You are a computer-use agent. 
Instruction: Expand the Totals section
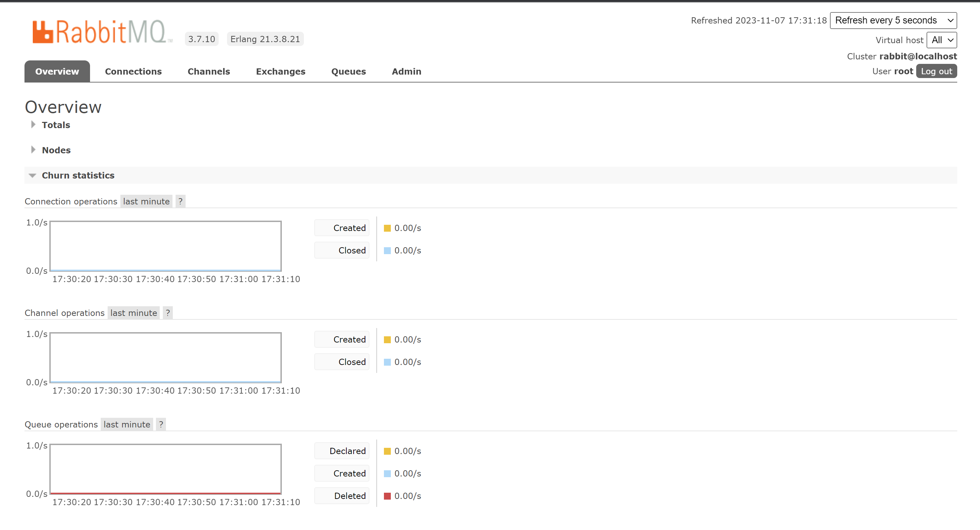pyautogui.click(x=56, y=125)
